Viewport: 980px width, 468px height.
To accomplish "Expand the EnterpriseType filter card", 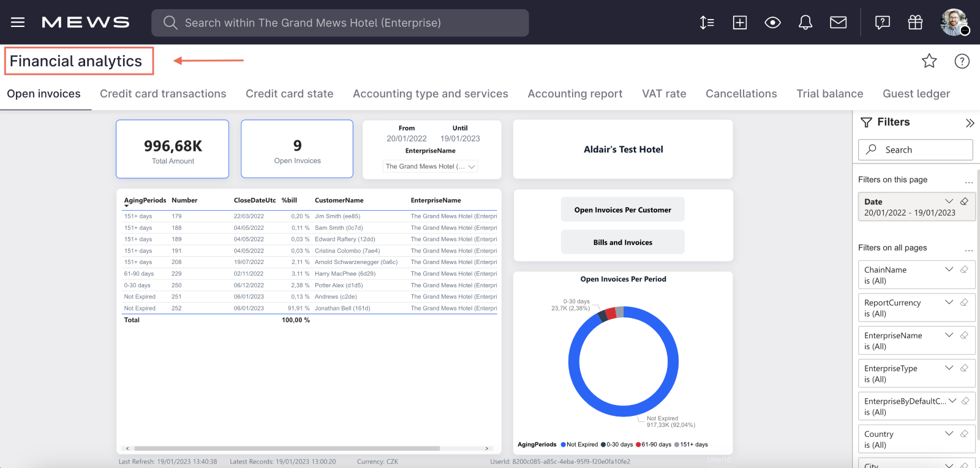I will pyautogui.click(x=949, y=368).
